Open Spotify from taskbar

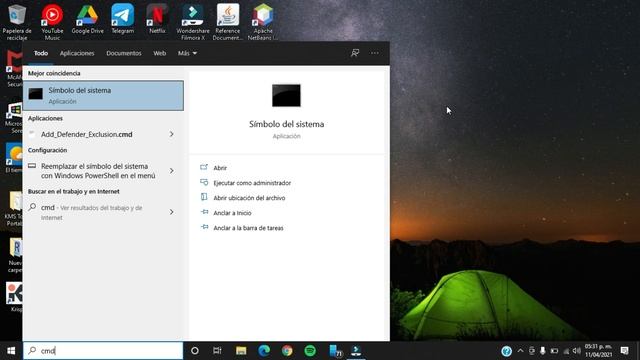click(310, 351)
